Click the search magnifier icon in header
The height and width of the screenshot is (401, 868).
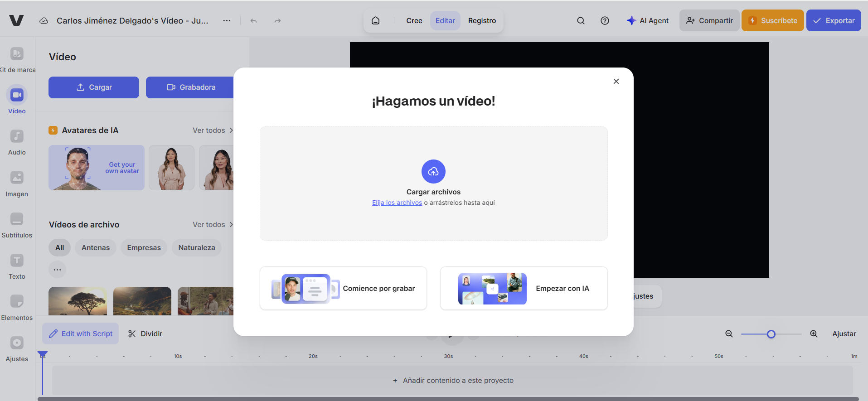pyautogui.click(x=581, y=21)
